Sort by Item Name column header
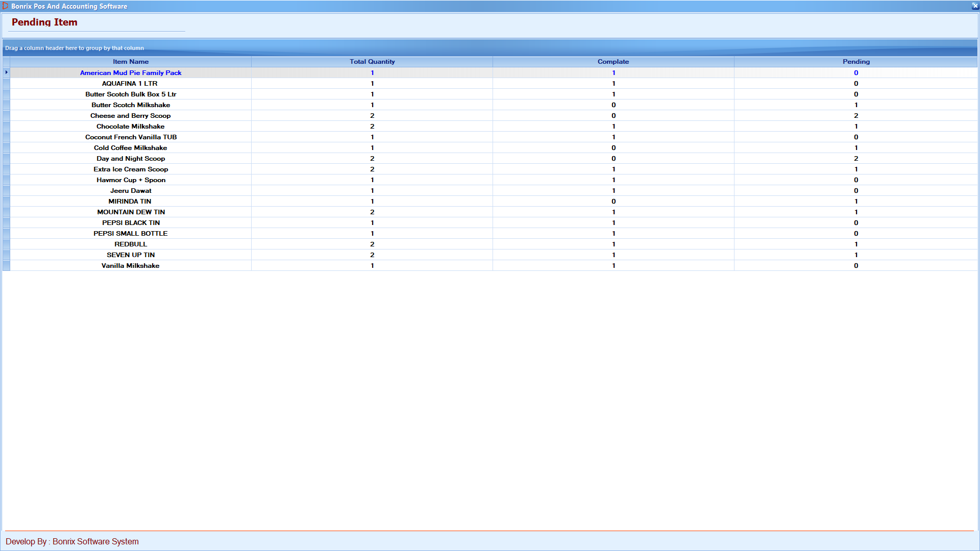980x551 pixels. coord(131,62)
